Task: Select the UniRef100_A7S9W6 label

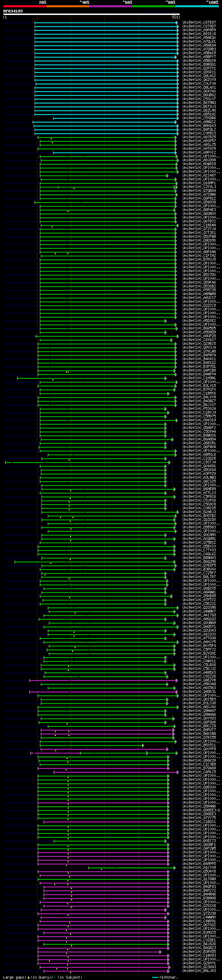Action: pos(199,194)
